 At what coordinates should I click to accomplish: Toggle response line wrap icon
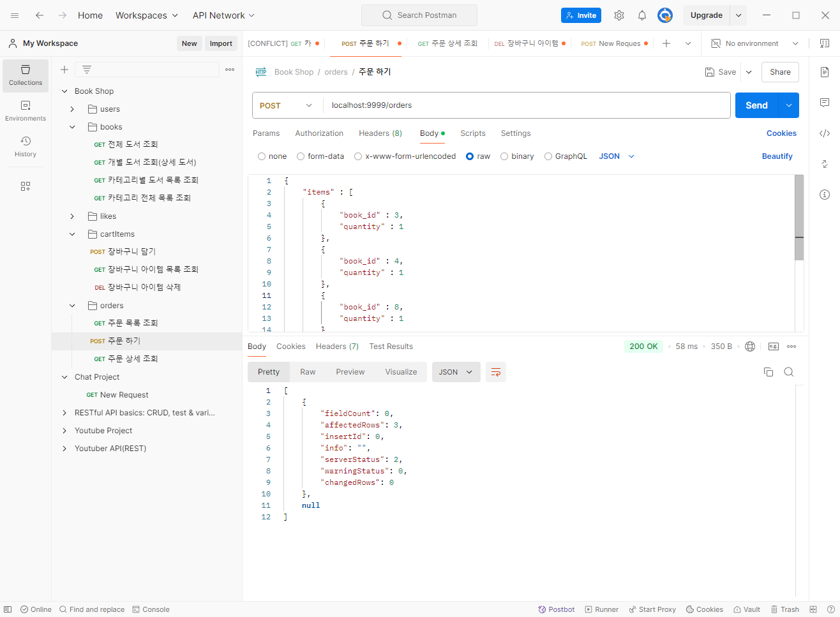(496, 372)
